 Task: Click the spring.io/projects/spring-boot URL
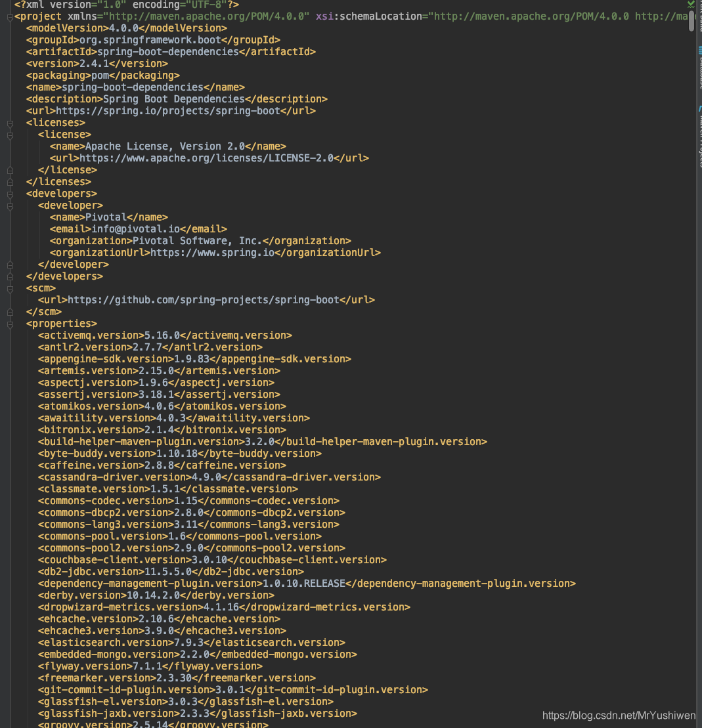point(168,111)
